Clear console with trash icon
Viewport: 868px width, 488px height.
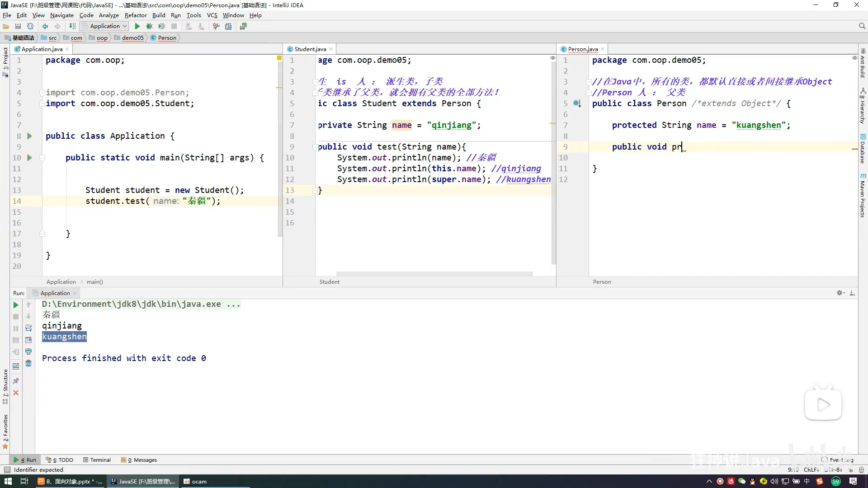28,363
